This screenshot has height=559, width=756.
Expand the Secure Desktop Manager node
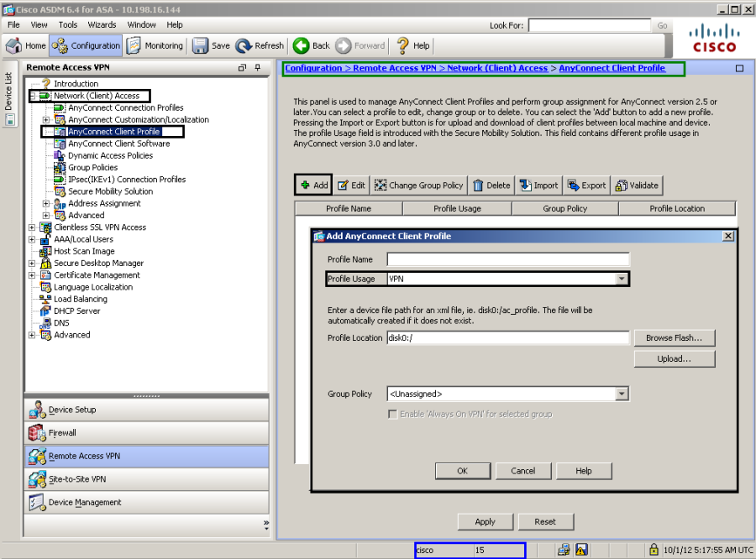pos(32,263)
